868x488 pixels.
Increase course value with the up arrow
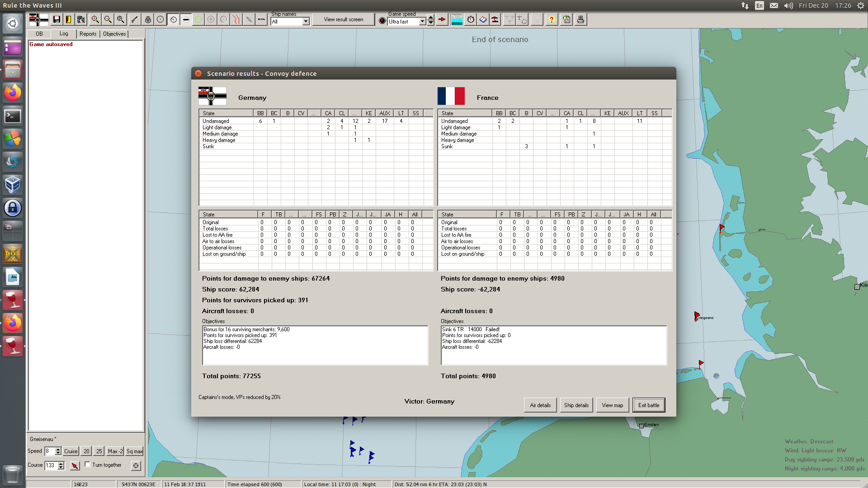[x=61, y=464]
